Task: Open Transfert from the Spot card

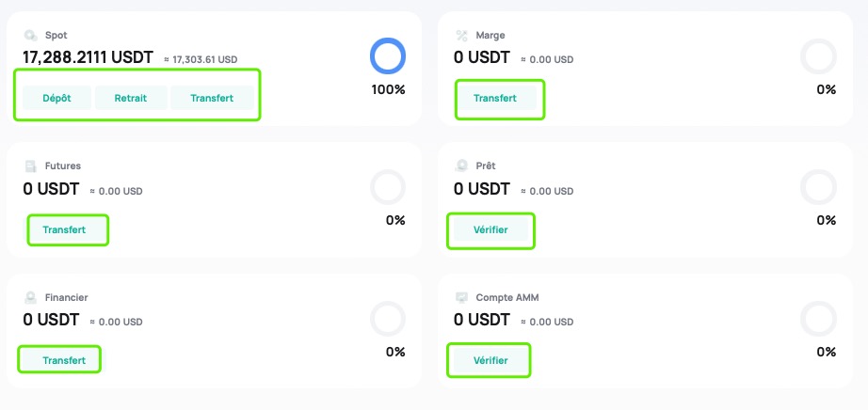Action: [x=212, y=98]
